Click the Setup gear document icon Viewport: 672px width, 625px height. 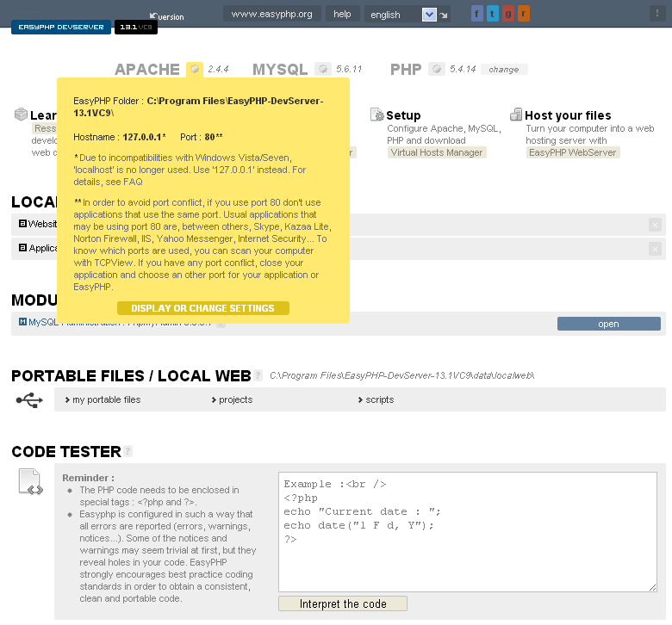[376, 114]
